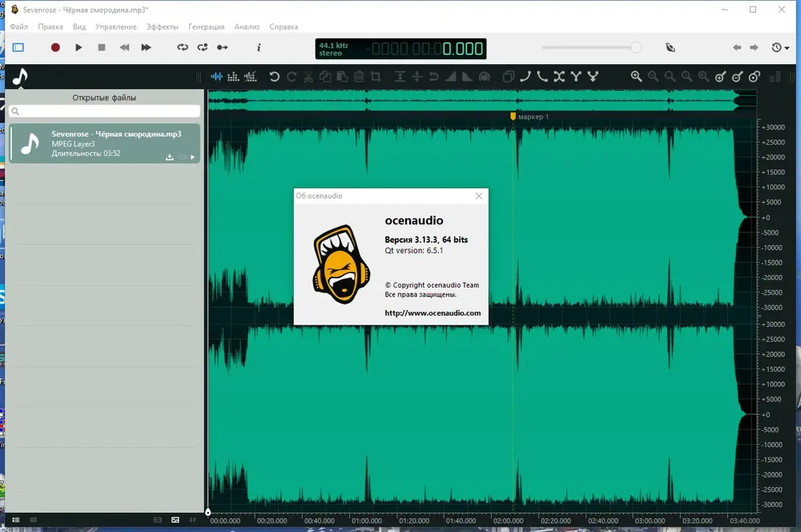Open file info with the italic i icon

click(259, 47)
